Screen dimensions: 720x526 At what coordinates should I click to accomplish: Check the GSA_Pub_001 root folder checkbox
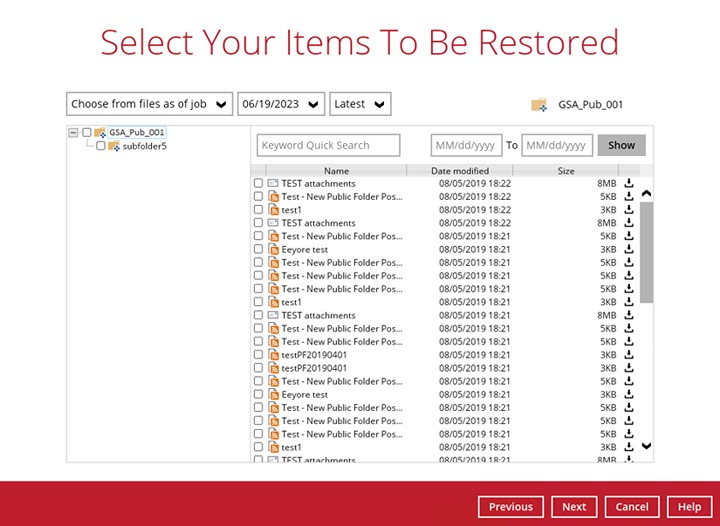click(86, 132)
